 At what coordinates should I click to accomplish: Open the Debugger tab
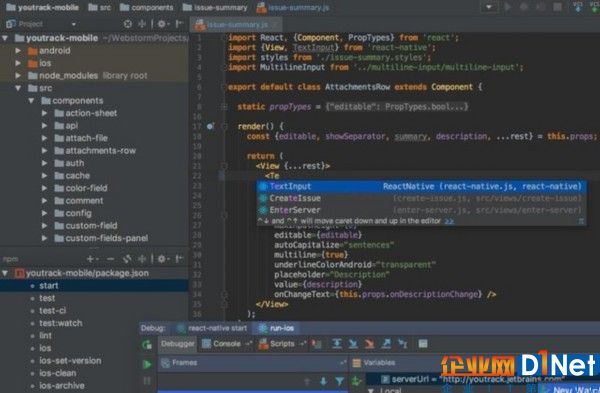(x=178, y=344)
